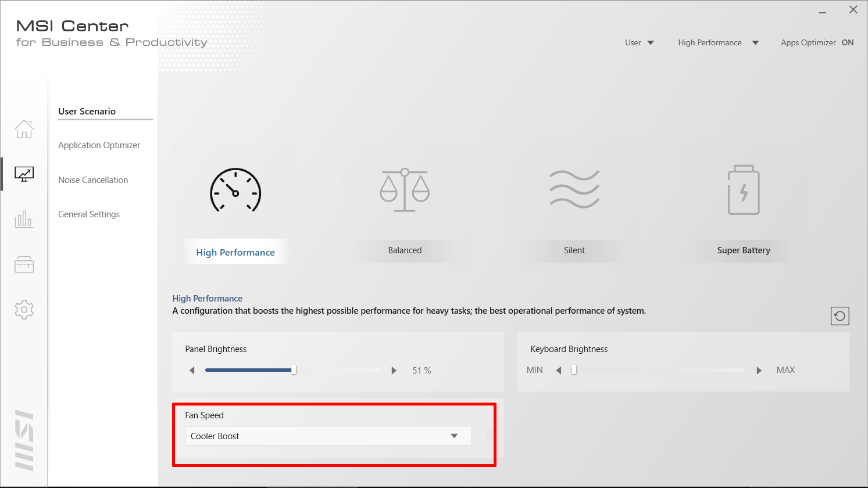The image size is (868, 488).
Task: Open the gear settings sidebar icon
Action: pyautogui.click(x=24, y=310)
